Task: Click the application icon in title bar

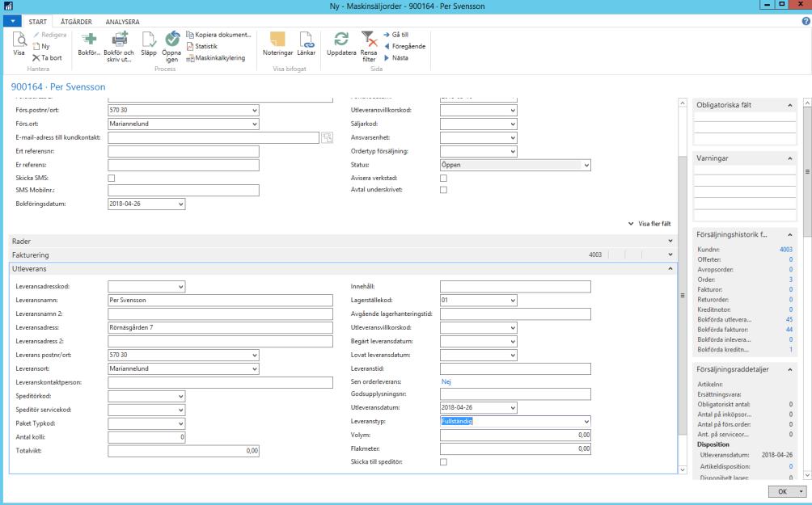Action: pos(6,6)
